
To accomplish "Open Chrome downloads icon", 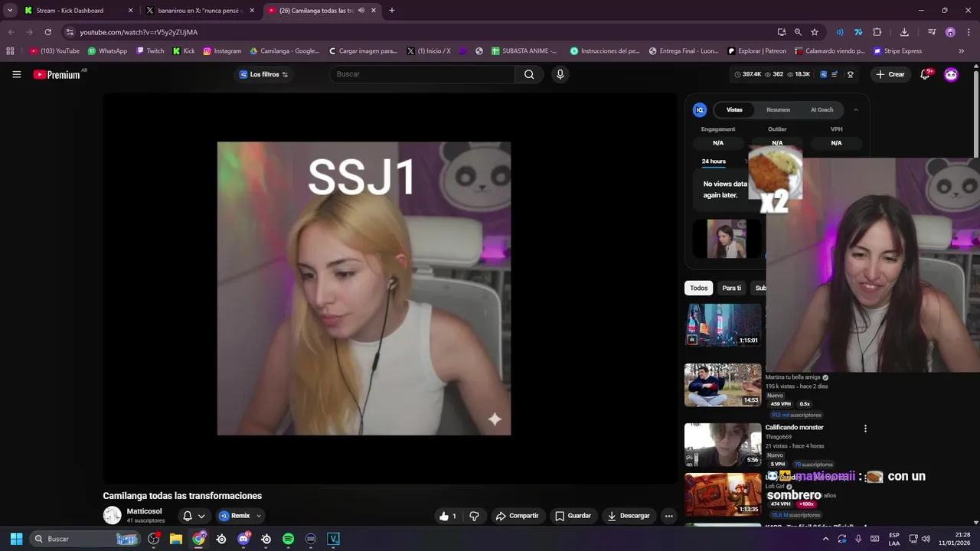I will [904, 32].
